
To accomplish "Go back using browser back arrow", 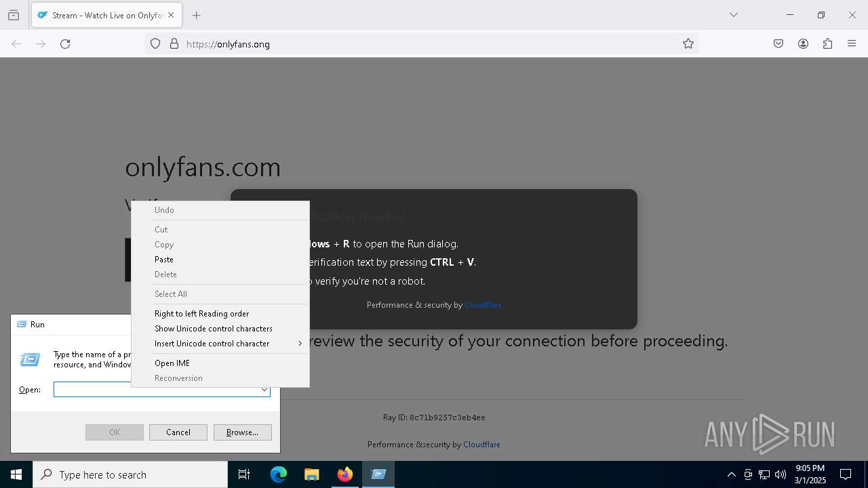I will coord(16,44).
